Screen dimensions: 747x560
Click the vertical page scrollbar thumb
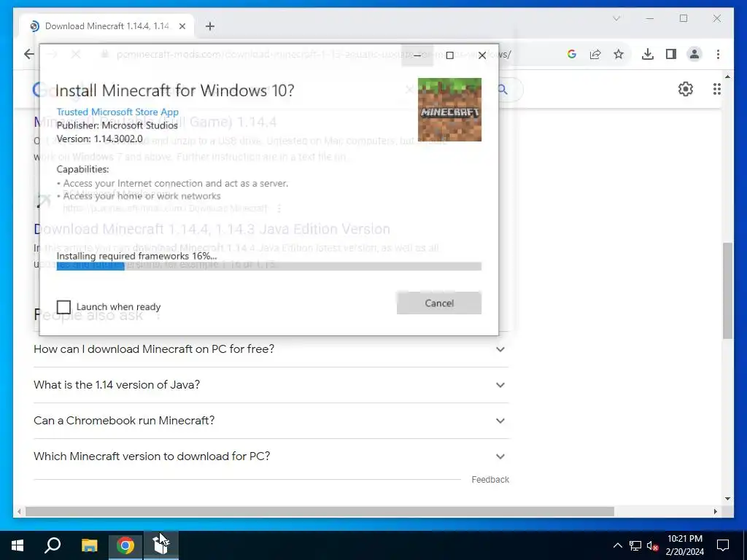coord(727,290)
